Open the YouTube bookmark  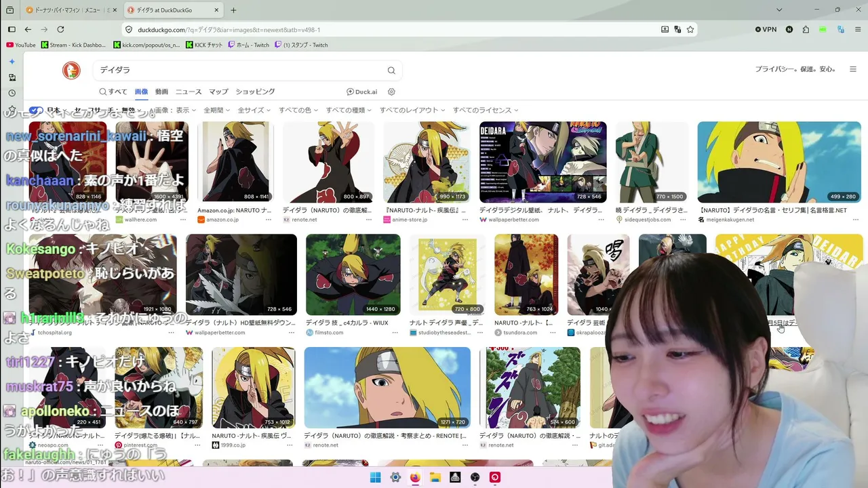(x=20, y=45)
